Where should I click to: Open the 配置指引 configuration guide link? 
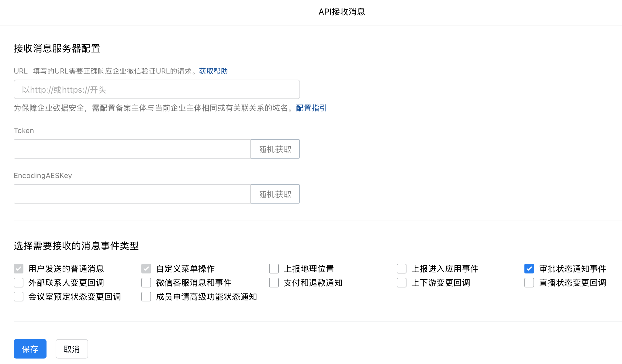coord(311,108)
